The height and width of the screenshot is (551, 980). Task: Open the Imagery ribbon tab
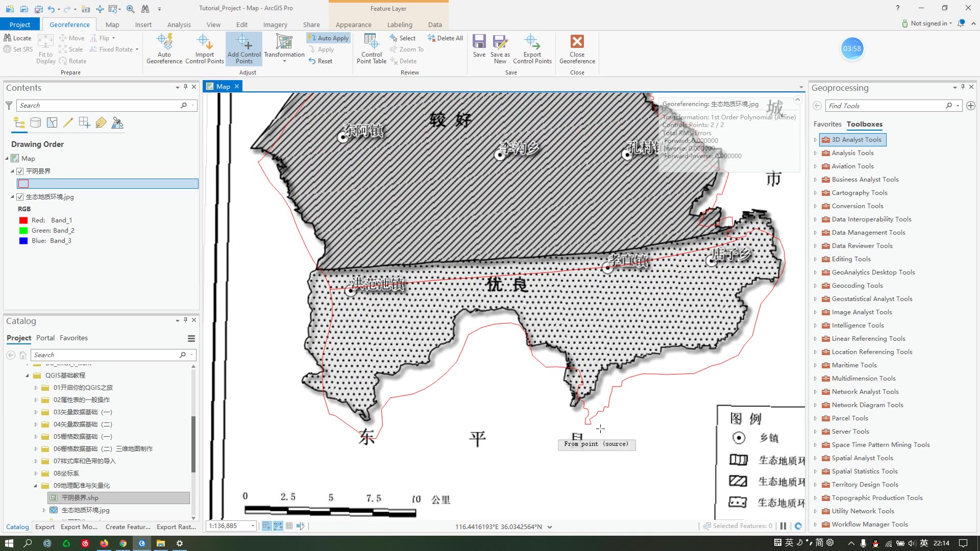tap(275, 24)
